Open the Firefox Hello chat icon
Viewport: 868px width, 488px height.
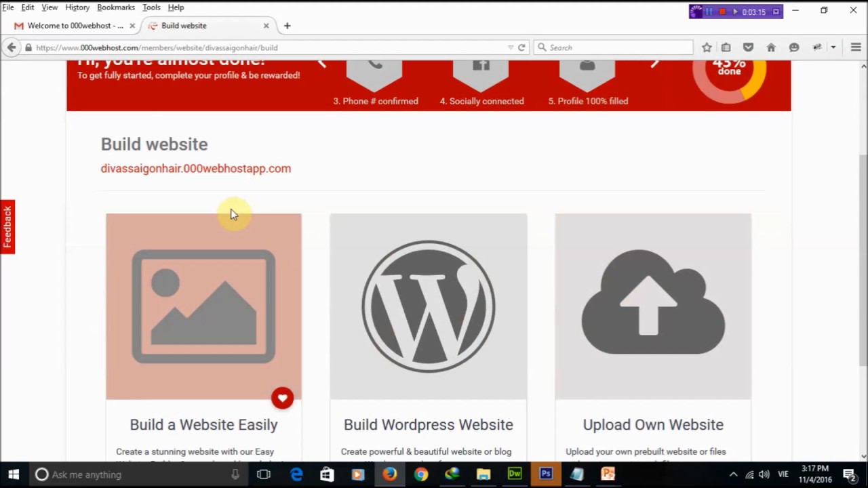(794, 47)
